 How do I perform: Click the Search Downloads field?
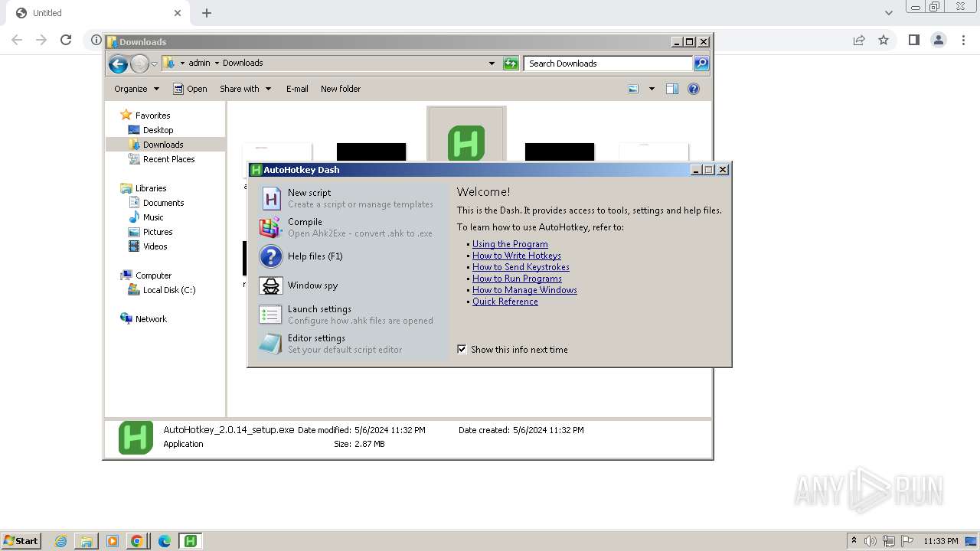609,64
